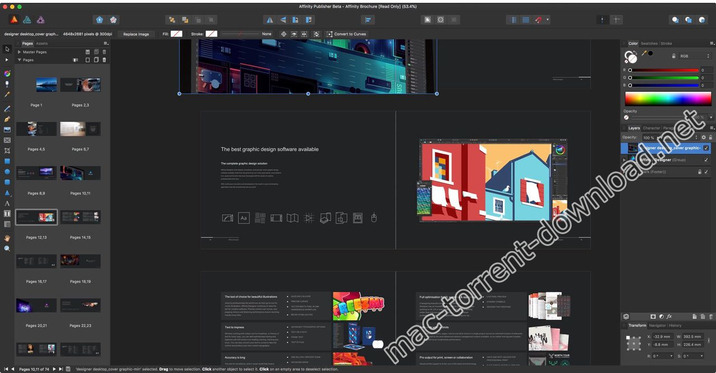Toggle the lock icon on the Footer layer

pos(699,172)
